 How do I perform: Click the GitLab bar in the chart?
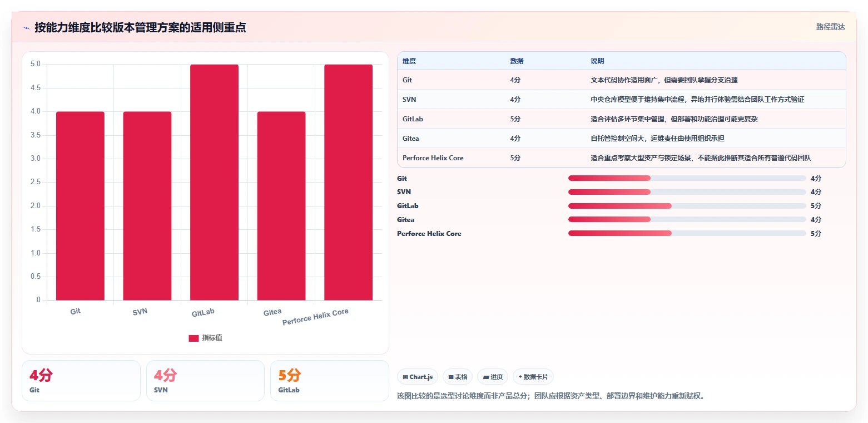pyautogui.click(x=214, y=183)
